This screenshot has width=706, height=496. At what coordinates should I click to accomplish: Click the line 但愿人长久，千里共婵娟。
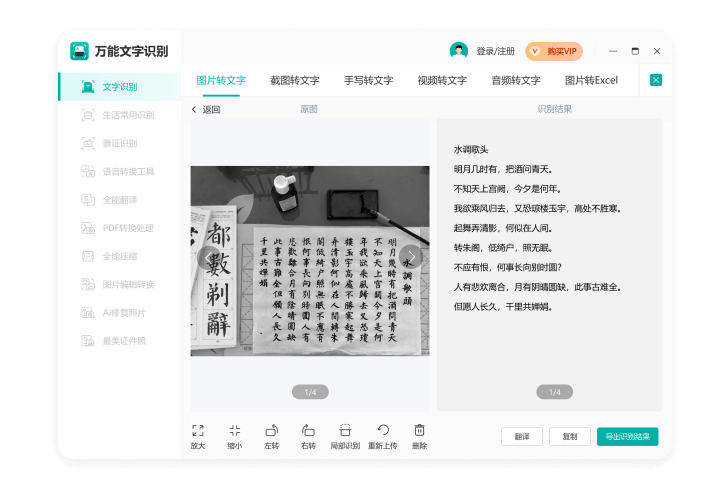503,307
